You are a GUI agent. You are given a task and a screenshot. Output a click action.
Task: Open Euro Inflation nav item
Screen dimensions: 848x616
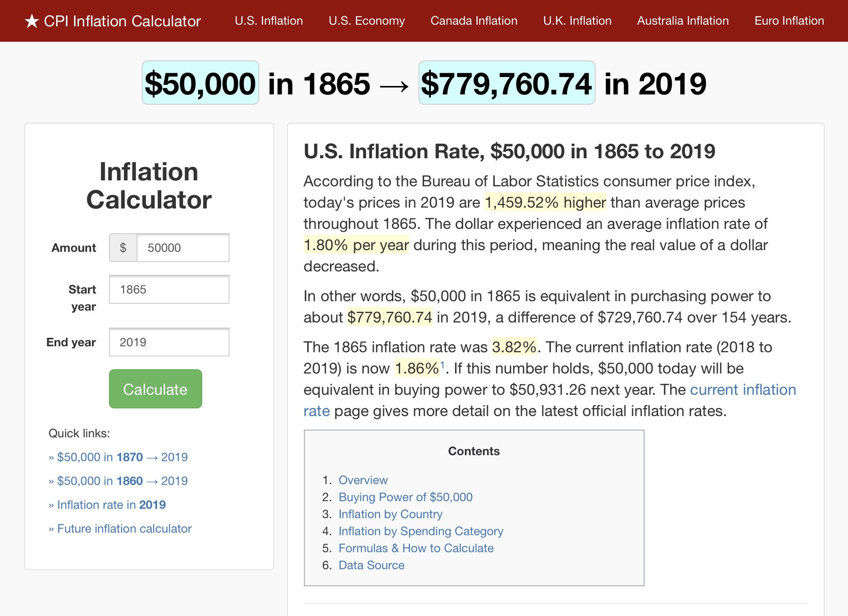tap(789, 21)
